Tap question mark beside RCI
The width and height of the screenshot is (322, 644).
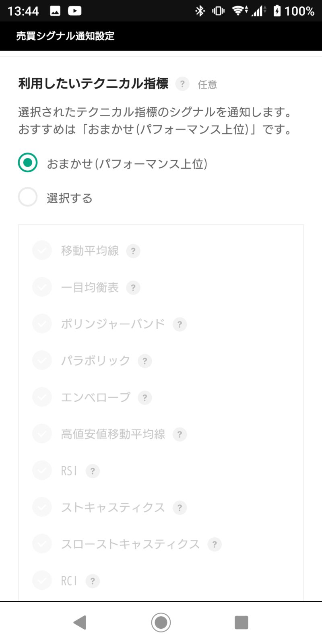[x=93, y=581]
